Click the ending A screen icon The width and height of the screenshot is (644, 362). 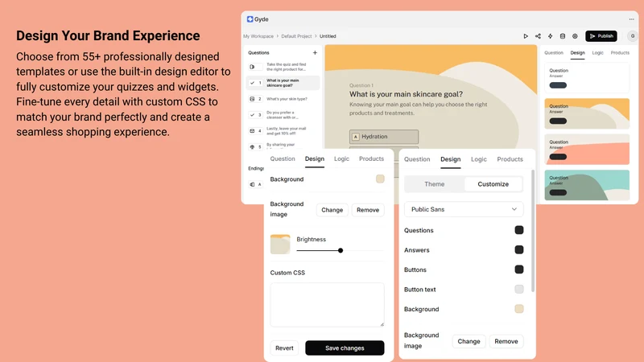coord(252,184)
